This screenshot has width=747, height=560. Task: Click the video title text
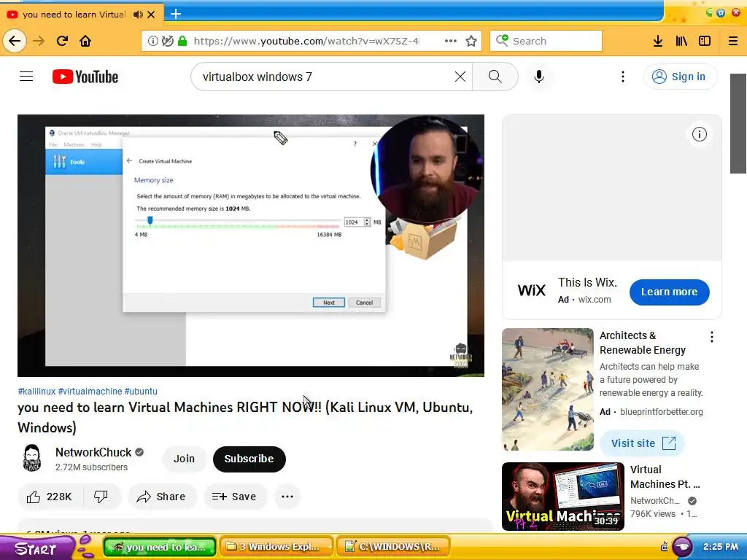click(245, 417)
